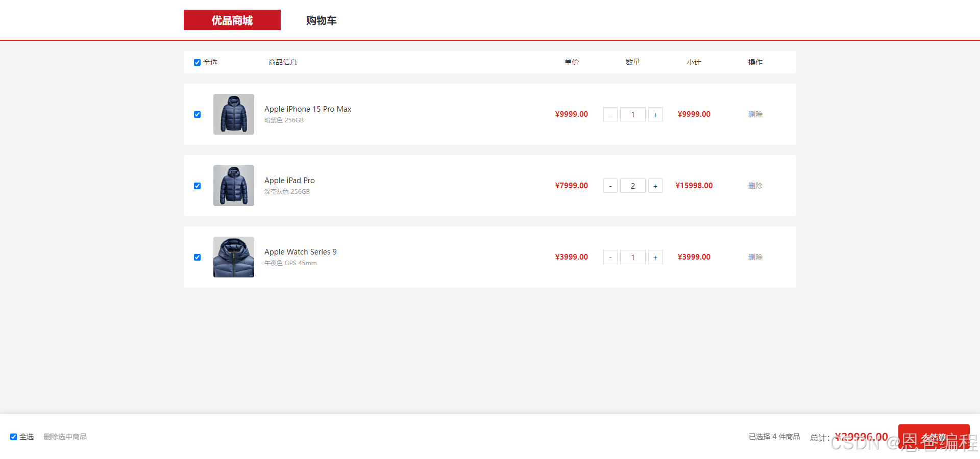
Task: Click the 暗紫色 256GB spec text
Action: (x=284, y=120)
